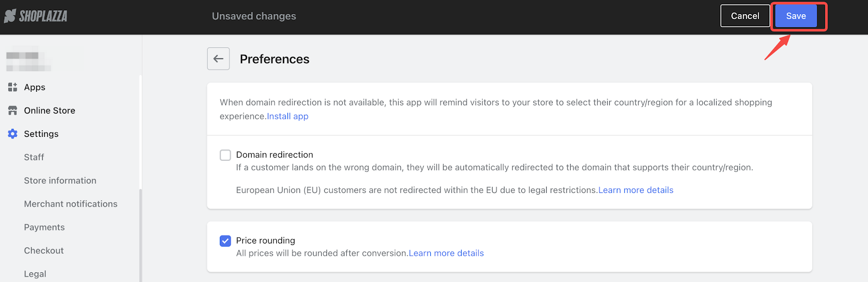Viewport: 868px width, 282px height.
Task: Select Staff under Settings
Action: coord(34,157)
